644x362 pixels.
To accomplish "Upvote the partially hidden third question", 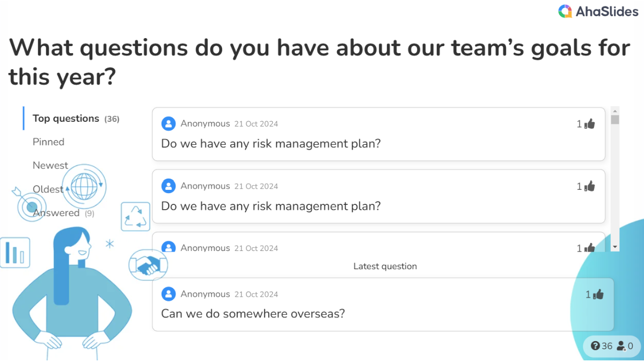I will (590, 248).
